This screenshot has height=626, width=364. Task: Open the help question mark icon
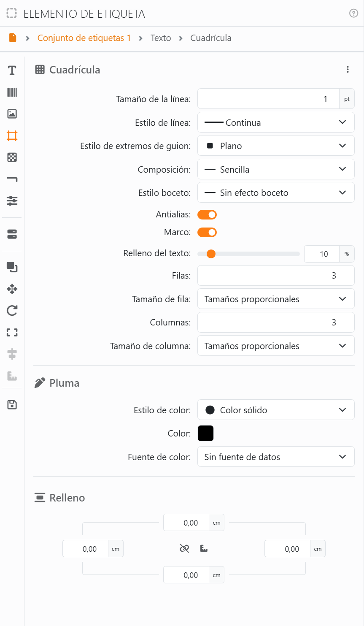(x=353, y=14)
